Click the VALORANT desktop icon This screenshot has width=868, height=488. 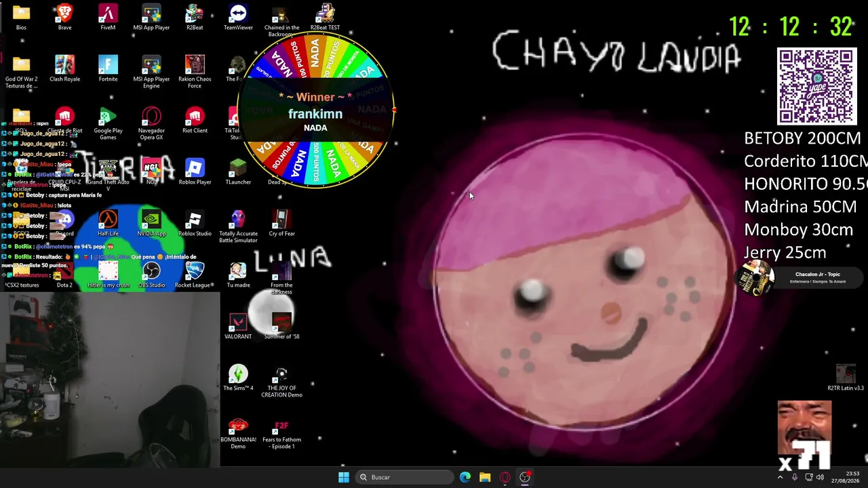[238, 327]
